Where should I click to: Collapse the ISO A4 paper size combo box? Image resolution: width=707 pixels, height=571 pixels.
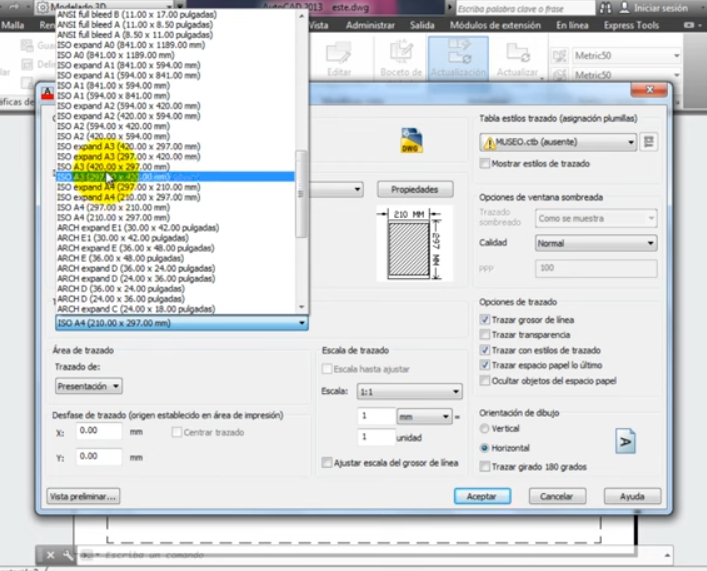point(182,323)
